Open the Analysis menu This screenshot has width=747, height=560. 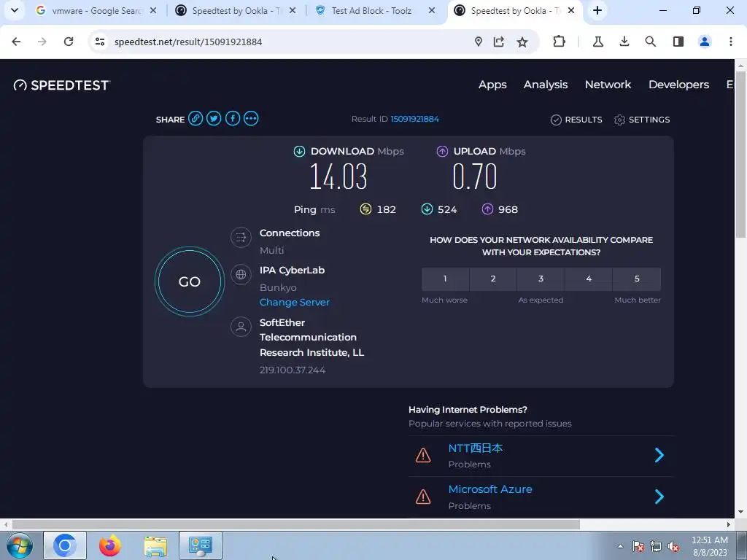(546, 85)
